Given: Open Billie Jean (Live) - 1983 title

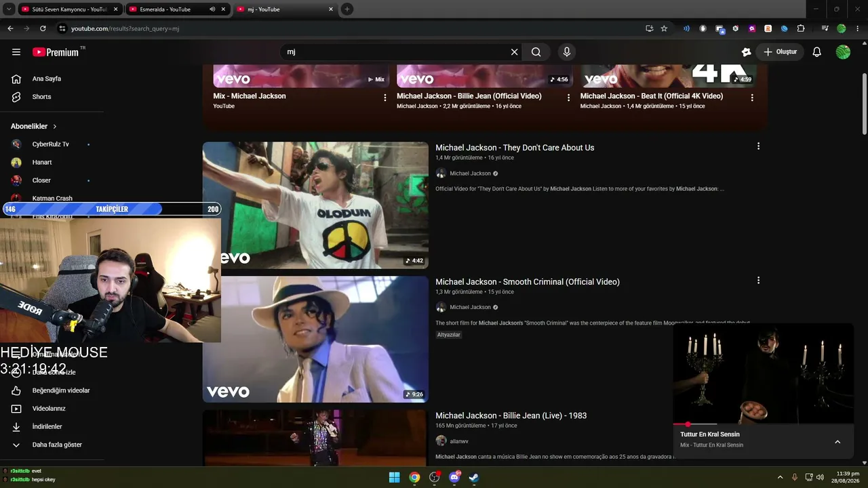Looking at the screenshot, I should pos(511,415).
